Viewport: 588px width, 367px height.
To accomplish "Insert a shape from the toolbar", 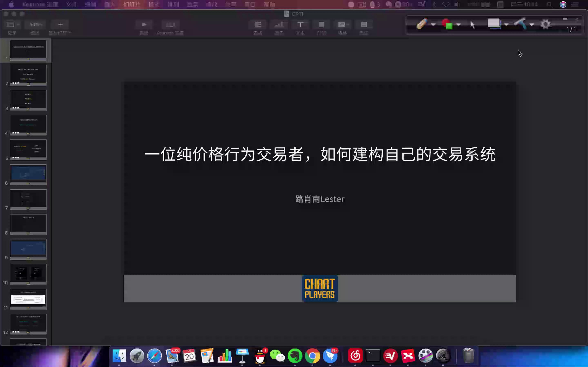I will pos(321,24).
